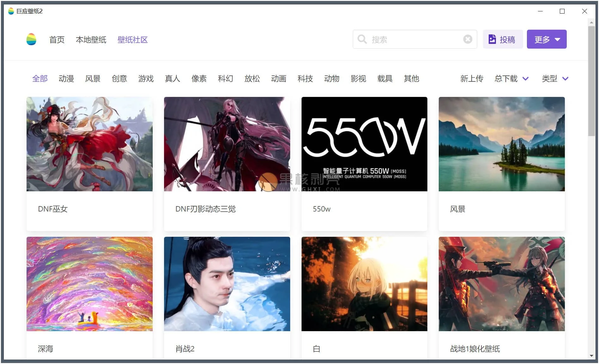Select the 新上传 sort option

[x=472, y=79]
